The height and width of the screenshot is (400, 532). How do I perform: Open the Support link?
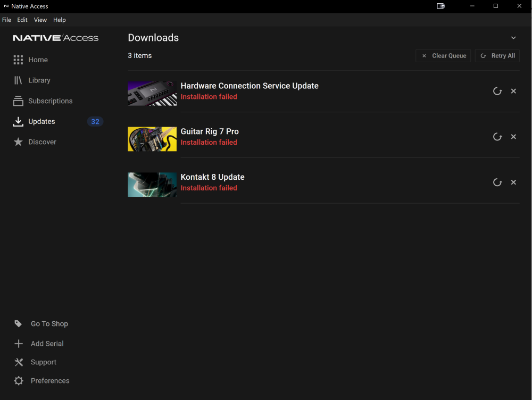point(44,362)
